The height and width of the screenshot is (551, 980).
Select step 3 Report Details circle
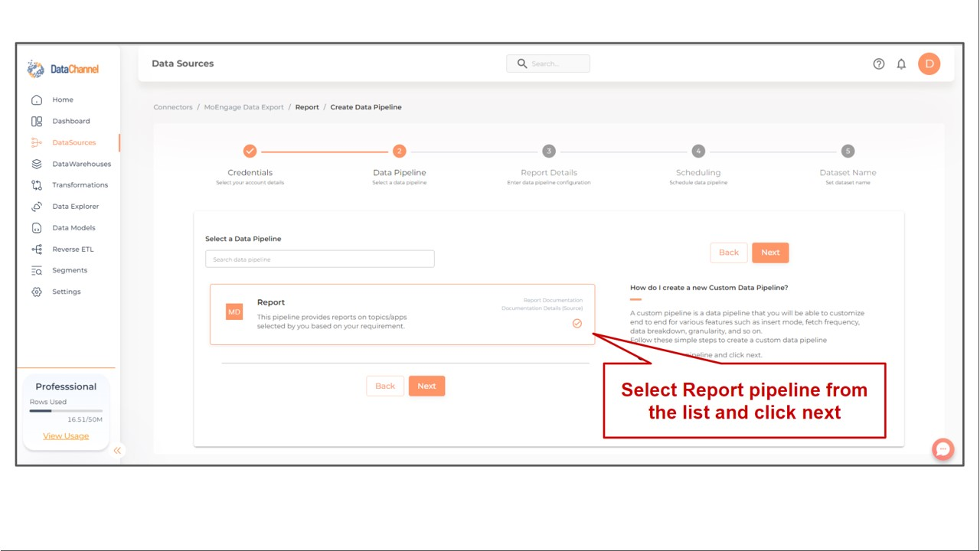(548, 151)
